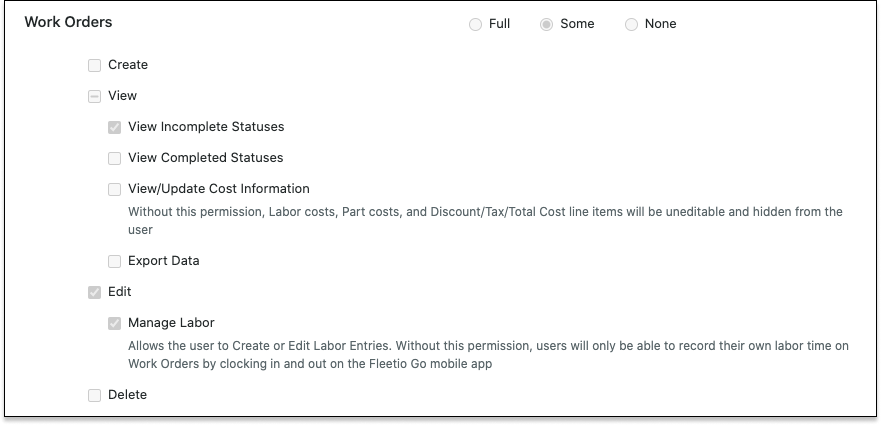The width and height of the screenshot is (881, 425).
Task: Enable View/Update Cost Information checkbox
Action: tap(115, 189)
